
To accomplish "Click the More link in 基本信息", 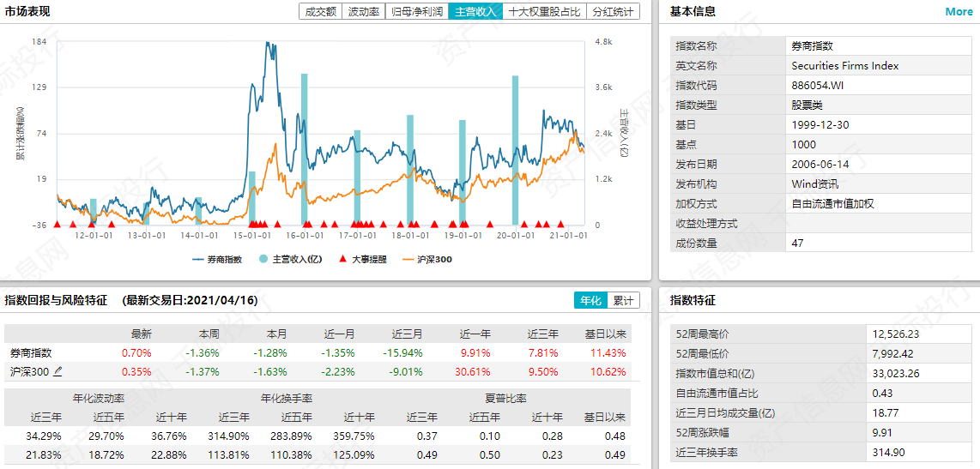I will pos(959,12).
